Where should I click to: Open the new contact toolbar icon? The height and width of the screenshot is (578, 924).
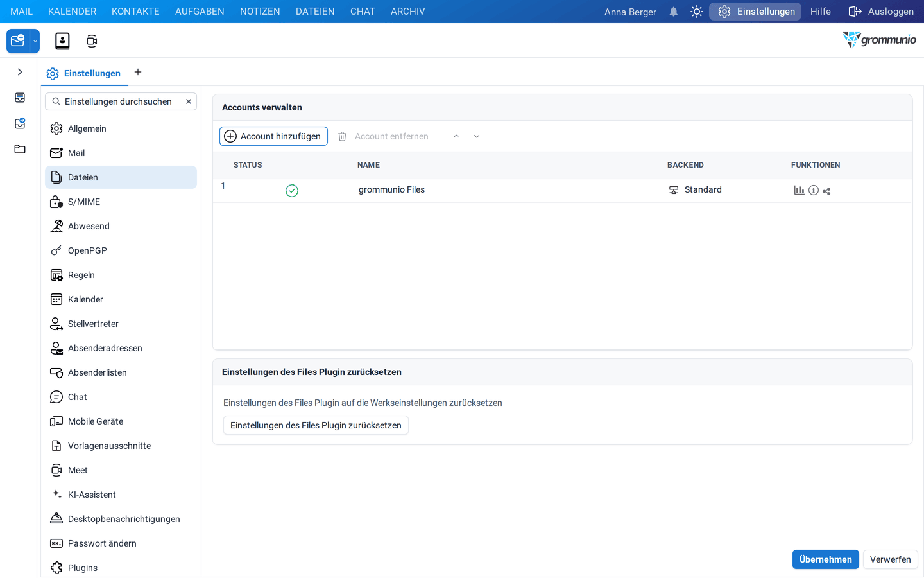62,41
